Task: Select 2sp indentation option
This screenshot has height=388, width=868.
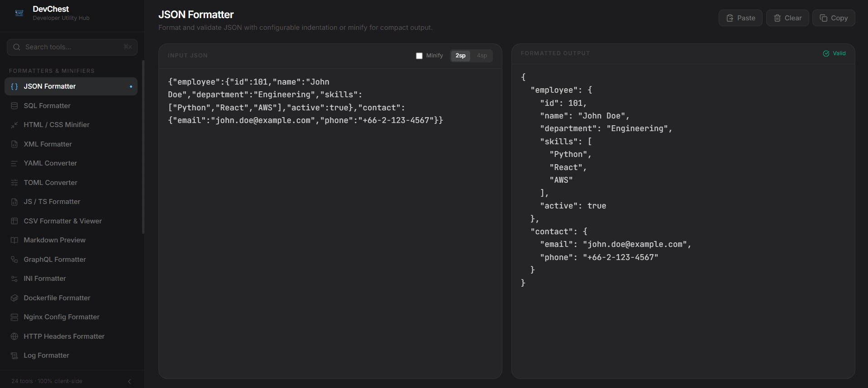Action: click(x=460, y=56)
